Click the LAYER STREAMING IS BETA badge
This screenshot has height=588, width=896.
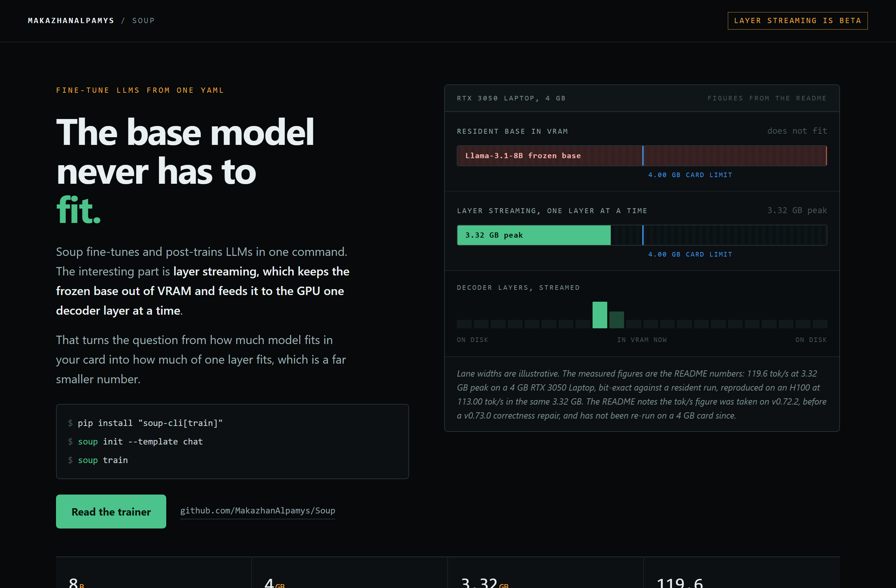pos(797,21)
